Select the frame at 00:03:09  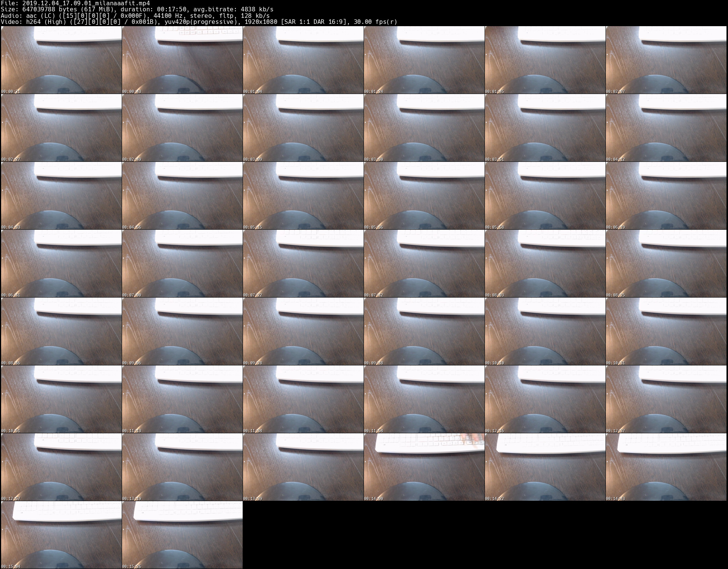coord(303,128)
